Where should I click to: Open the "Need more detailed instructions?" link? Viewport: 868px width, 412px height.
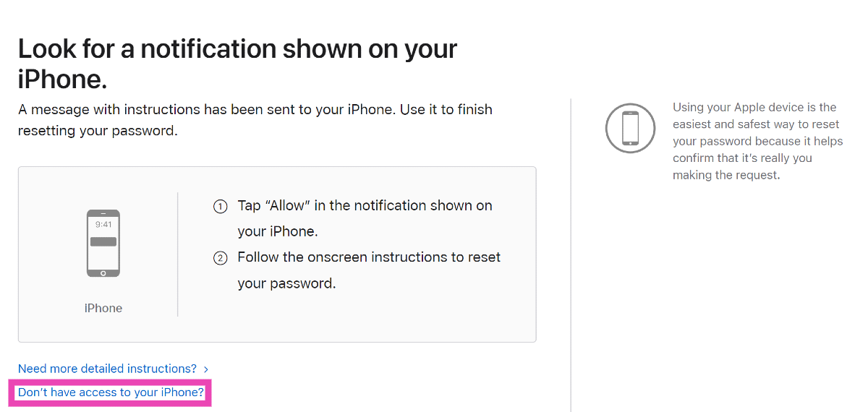point(107,369)
